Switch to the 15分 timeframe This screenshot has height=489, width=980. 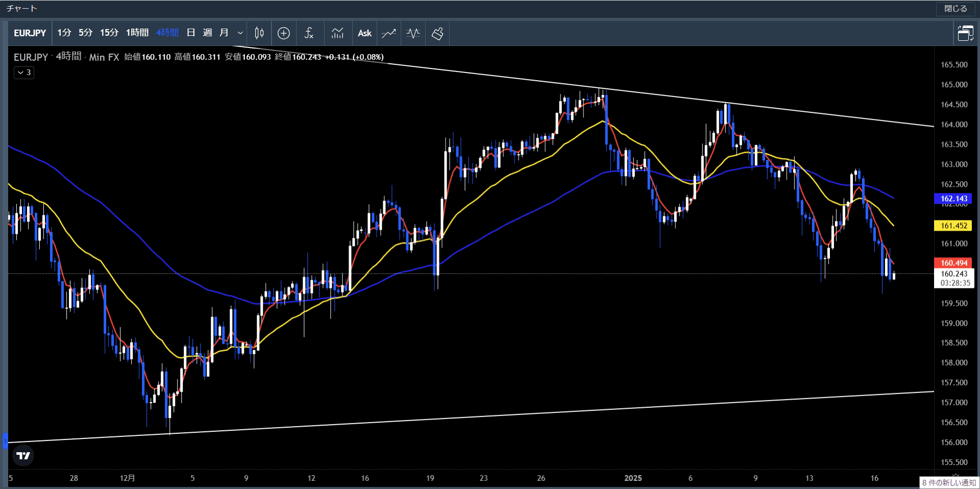coord(109,33)
